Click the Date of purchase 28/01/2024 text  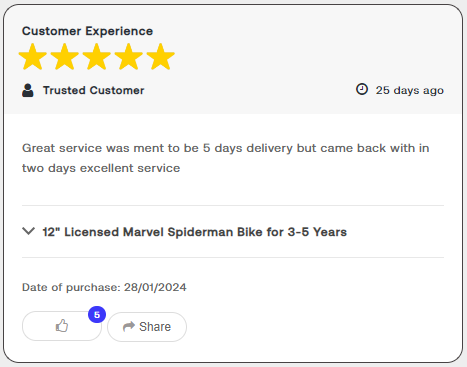[104, 287]
